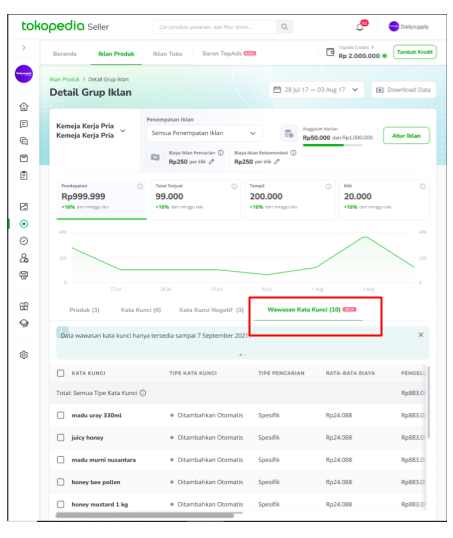The image size is (453, 538).
Task: Click the purple shop logo in sidebar
Action: [24, 74]
